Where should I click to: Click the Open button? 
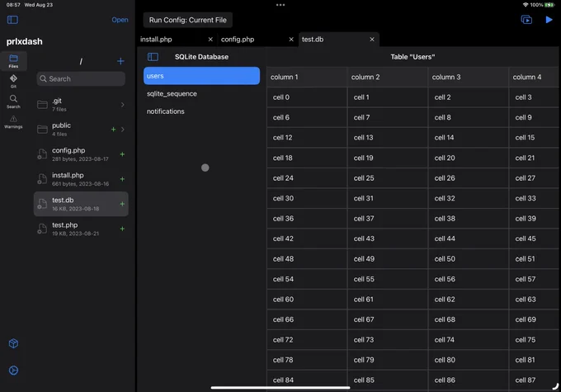coord(120,20)
